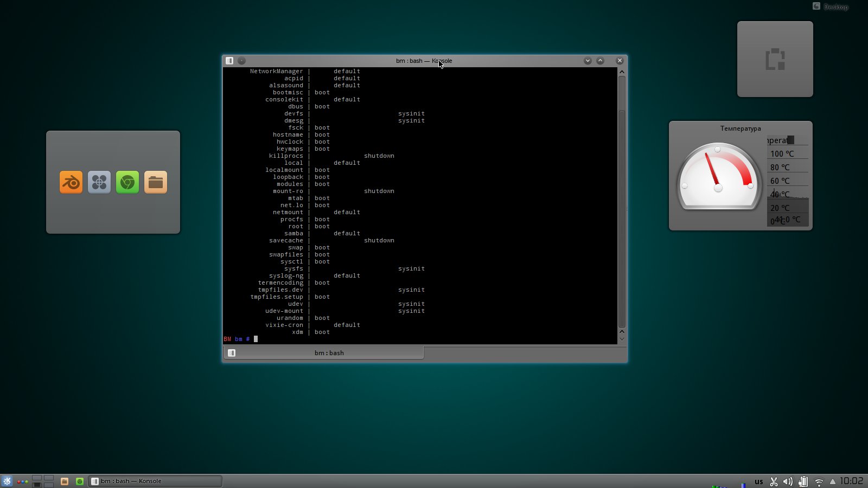Switch to the top-right virtual desktop in pager
The height and width of the screenshot is (488, 868).
pyautogui.click(x=48, y=478)
